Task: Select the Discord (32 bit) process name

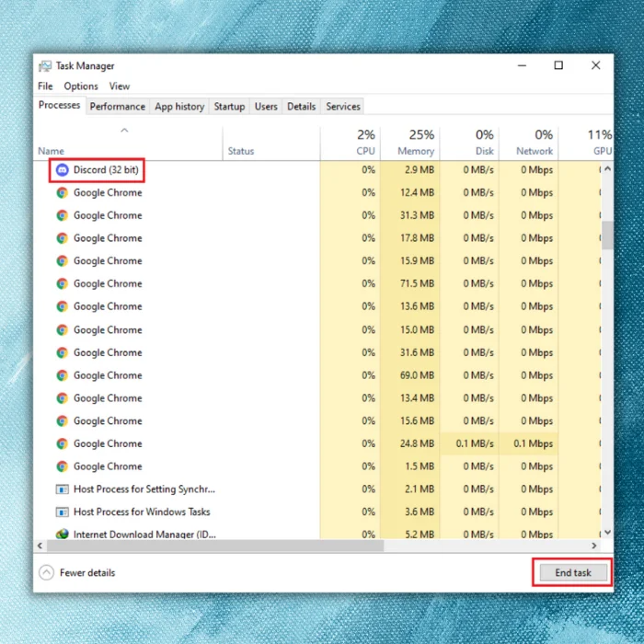Action: coord(106,169)
